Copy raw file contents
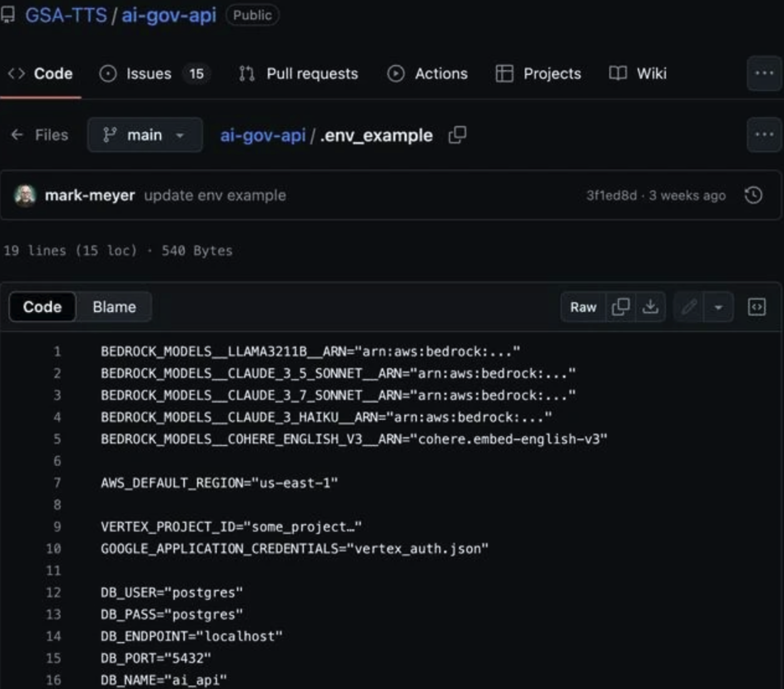This screenshot has height=689, width=784. 620,307
